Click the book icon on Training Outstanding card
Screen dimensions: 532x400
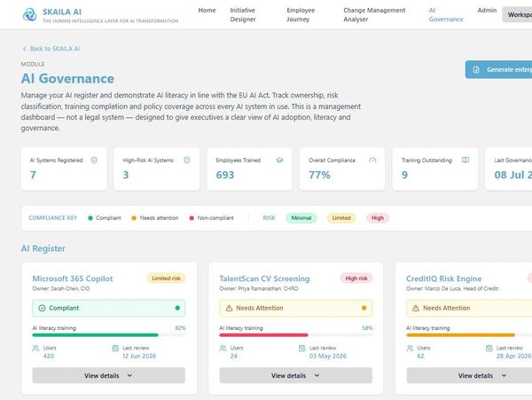[465, 161]
